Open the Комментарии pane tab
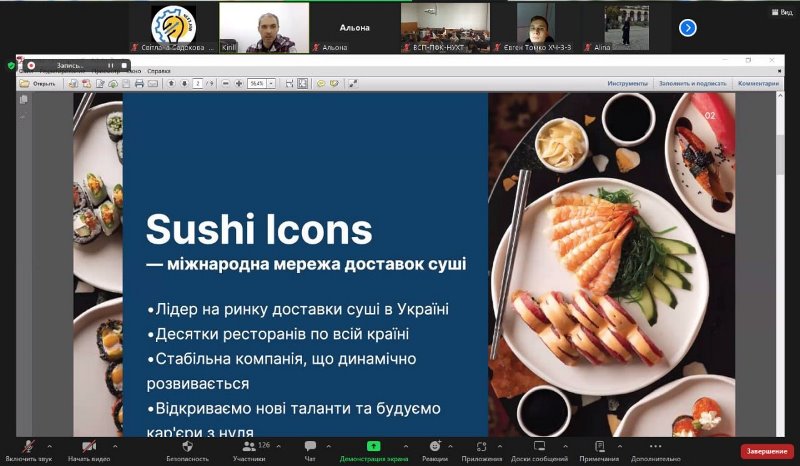The height and width of the screenshot is (466, 800). pyautogui.click(x=758, y=83)
